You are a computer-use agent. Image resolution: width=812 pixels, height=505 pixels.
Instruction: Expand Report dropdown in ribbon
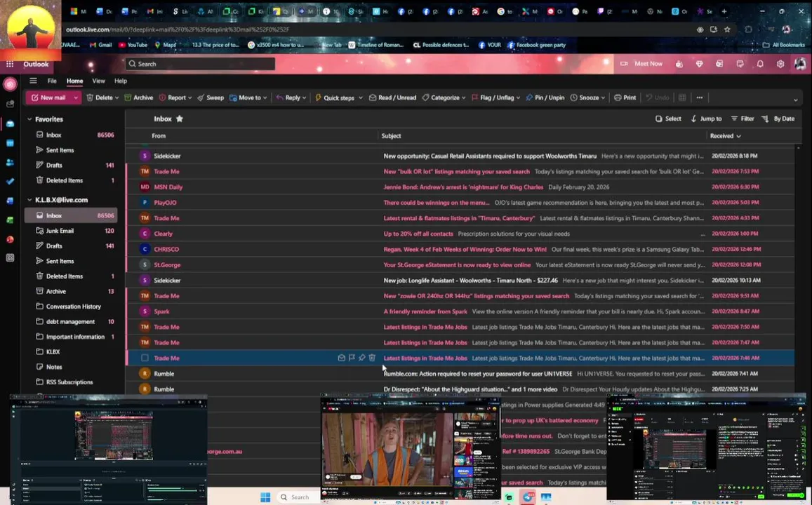pos(189,97)
